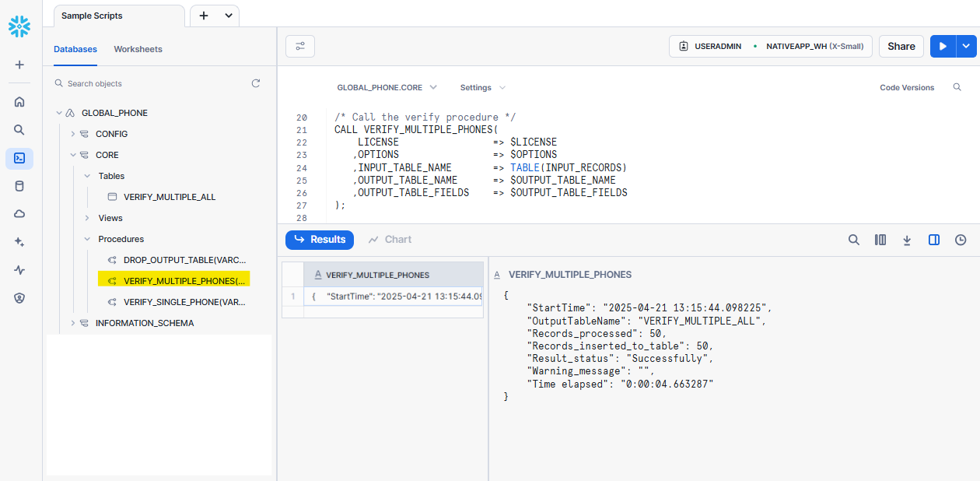This screenshot has width=980, height=481.
Task: Open the column selector icon in results
Action: coord(880,240)
